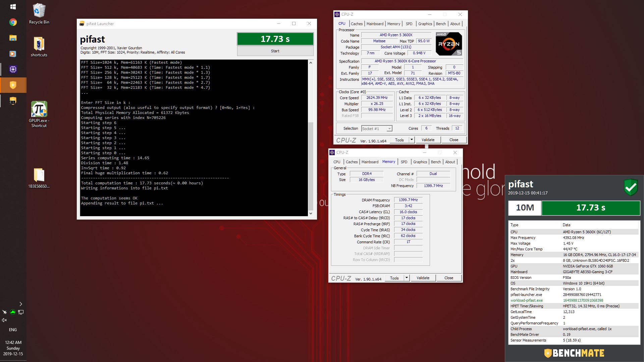
Task: Click the AMD Ryzen 5 logo image
Action: tap(449, 44)
